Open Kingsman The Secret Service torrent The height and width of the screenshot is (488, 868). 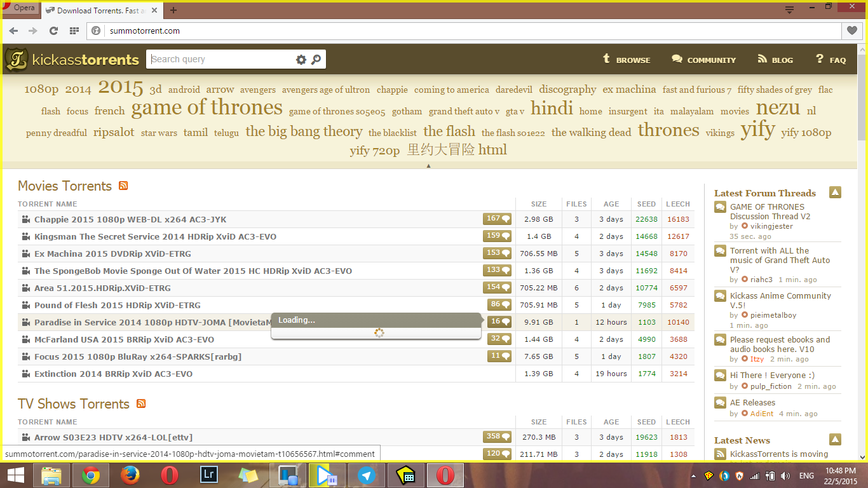[x=155, y=236]
